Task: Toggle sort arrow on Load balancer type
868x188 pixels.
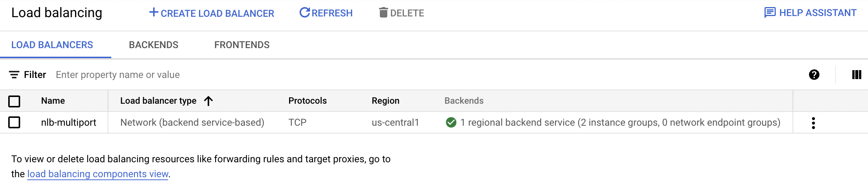Action: point(208,101)
